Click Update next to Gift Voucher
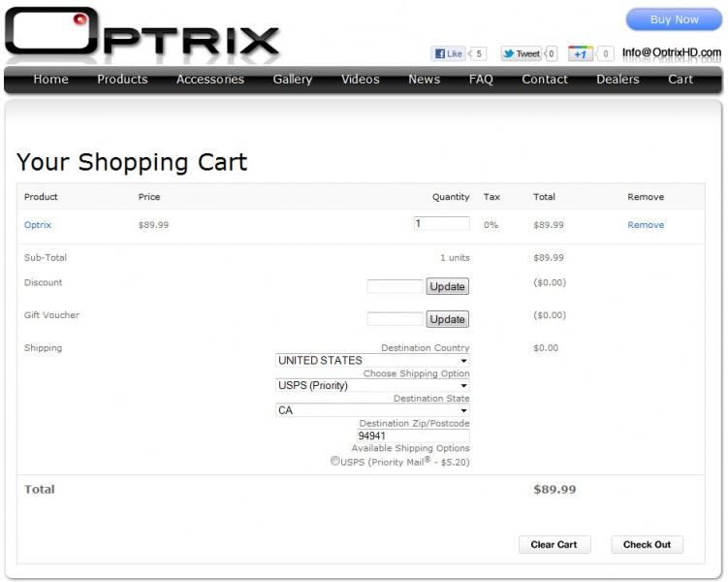The width and height of the screenshot is (728, 582). (448, 319)
